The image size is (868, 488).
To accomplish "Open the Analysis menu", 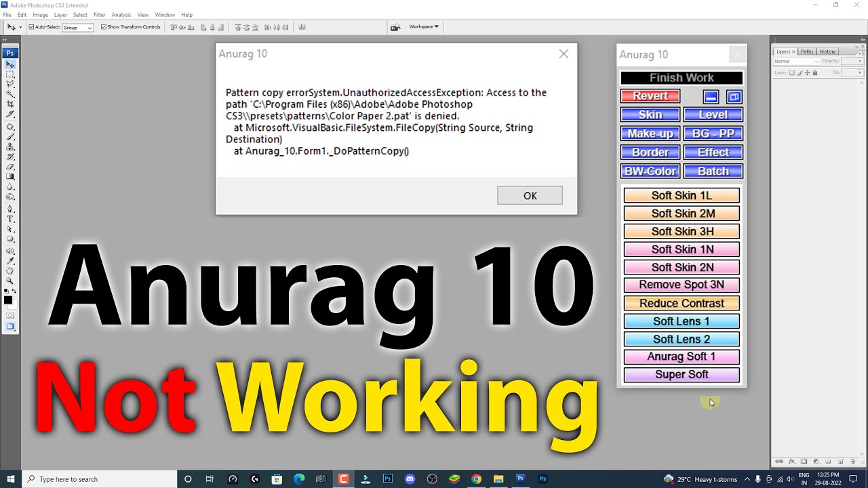I will click(121, 14).
